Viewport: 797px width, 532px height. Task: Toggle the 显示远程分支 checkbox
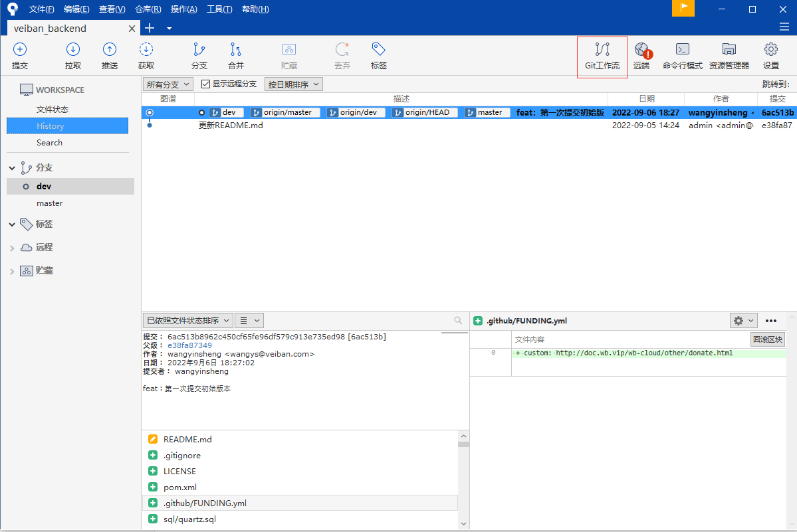(206, 84)
